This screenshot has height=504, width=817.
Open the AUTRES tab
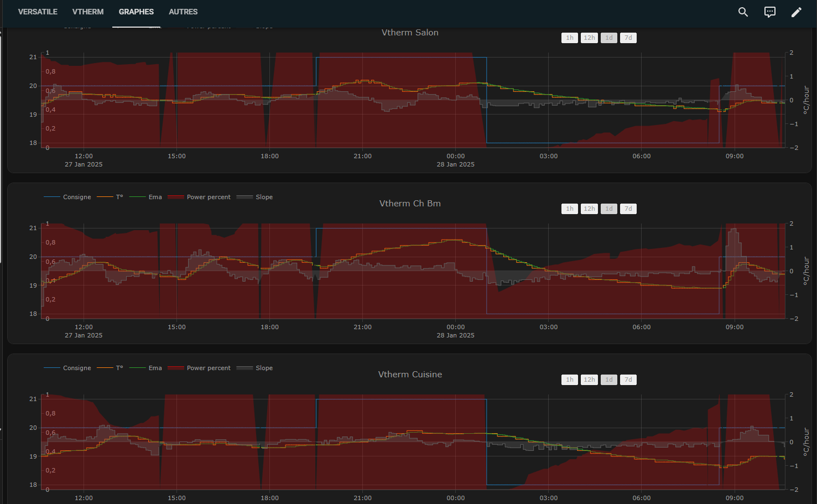pyautogui.click(x=183, y=12)
